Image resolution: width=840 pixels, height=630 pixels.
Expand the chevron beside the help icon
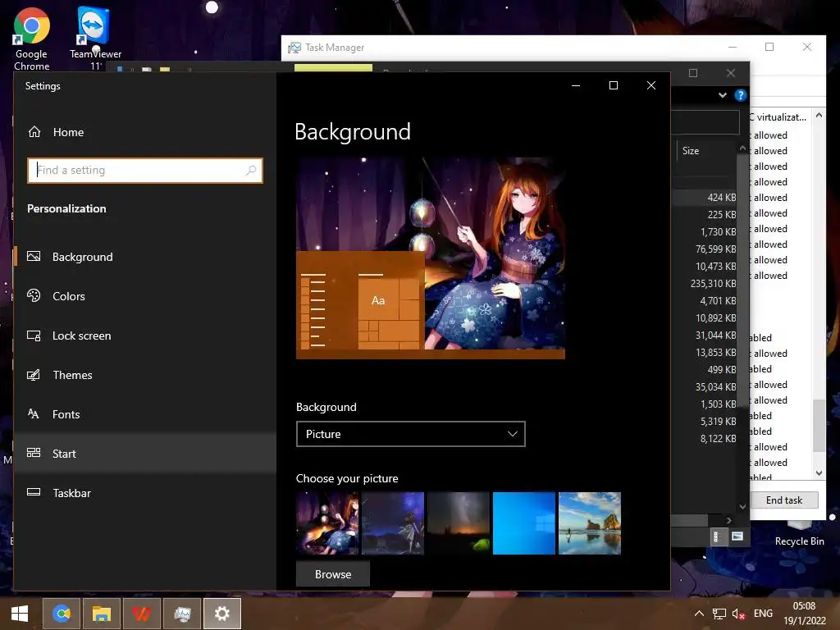click(722, 95)
